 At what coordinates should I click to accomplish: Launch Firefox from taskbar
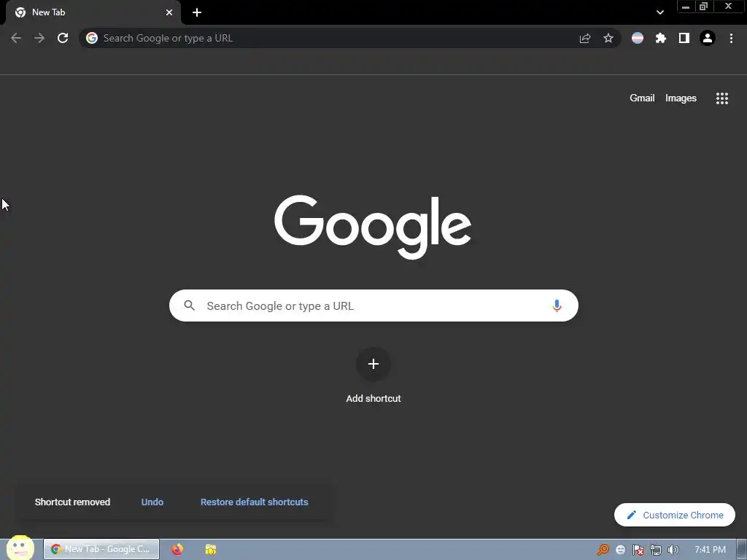point(177,549)
